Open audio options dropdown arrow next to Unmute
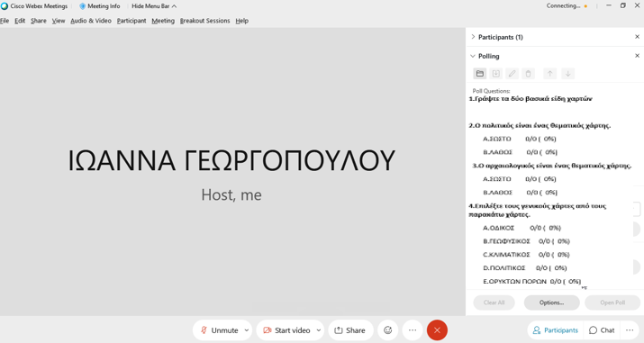This screenshot has height=343, width=644. click(x=247, y=330)
